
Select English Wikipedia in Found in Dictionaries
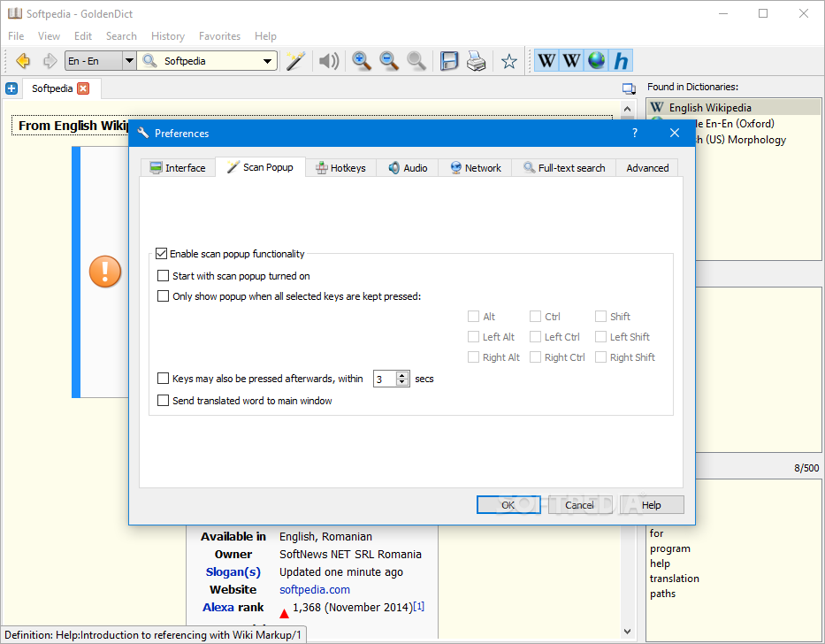pos(733,107)
